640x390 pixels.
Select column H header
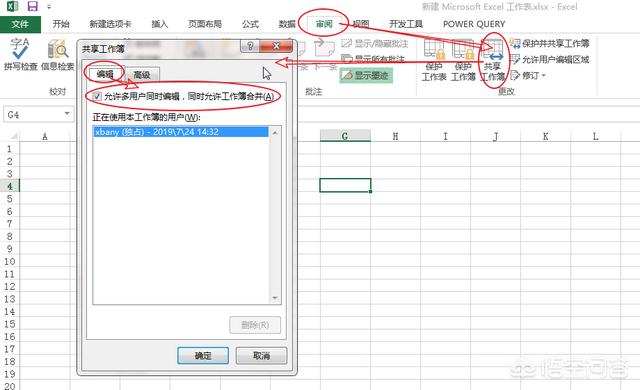click(396, 136)
